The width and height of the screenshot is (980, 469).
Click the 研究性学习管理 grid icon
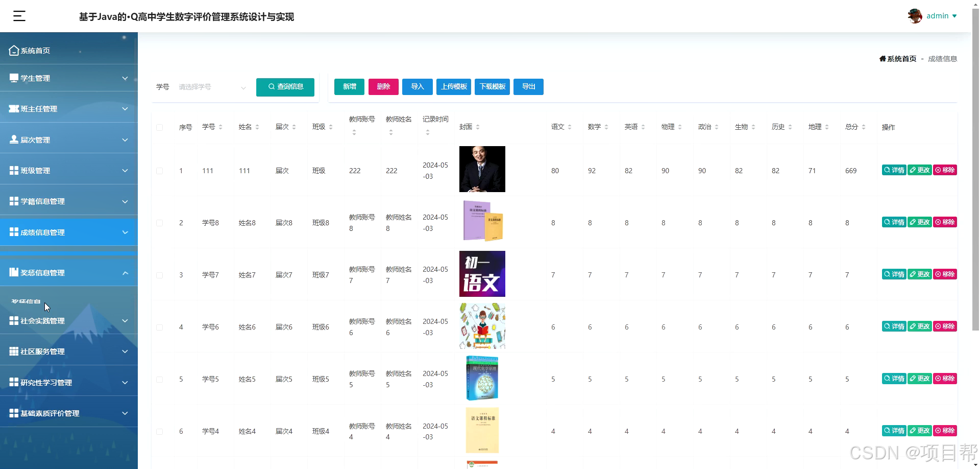14,382
